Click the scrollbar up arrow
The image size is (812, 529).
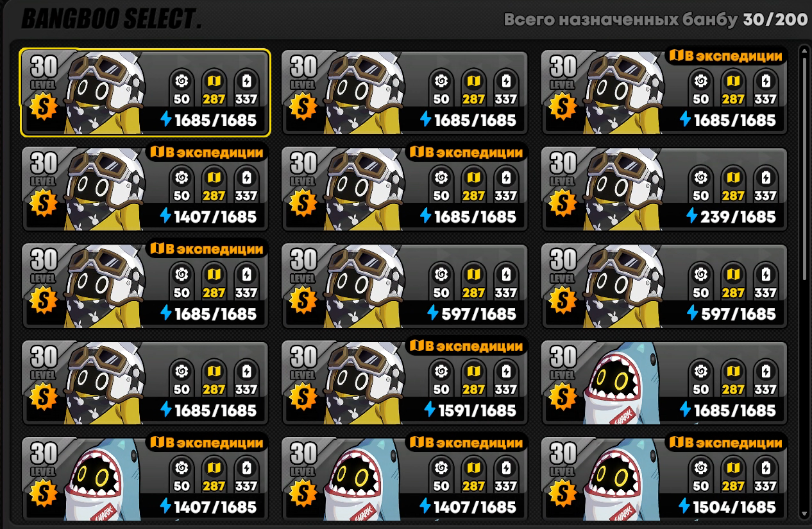pyautogui.click(x=804, y=49)
